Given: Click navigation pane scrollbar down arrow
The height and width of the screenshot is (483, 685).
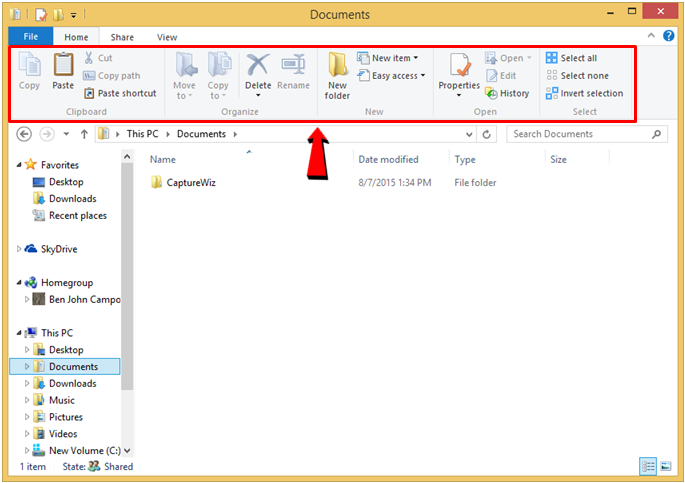Looking at the screenshot, I should pos(127,450).
